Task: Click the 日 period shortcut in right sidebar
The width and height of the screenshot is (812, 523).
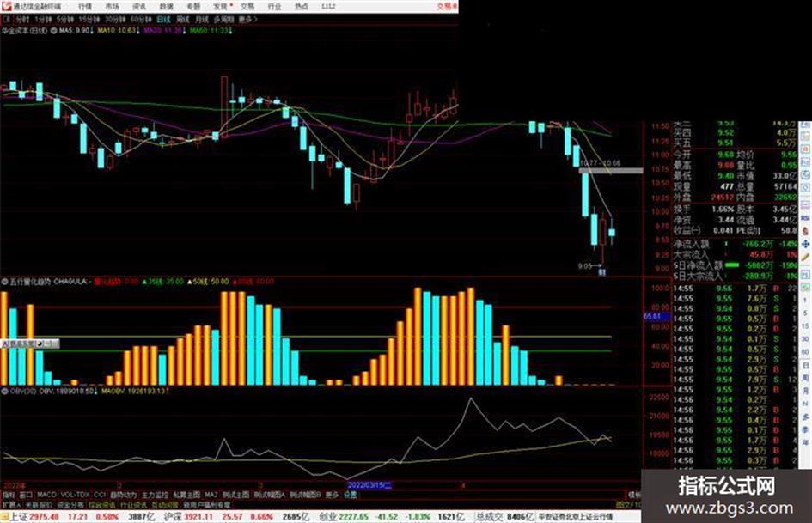Action: [x=805, y=366]
